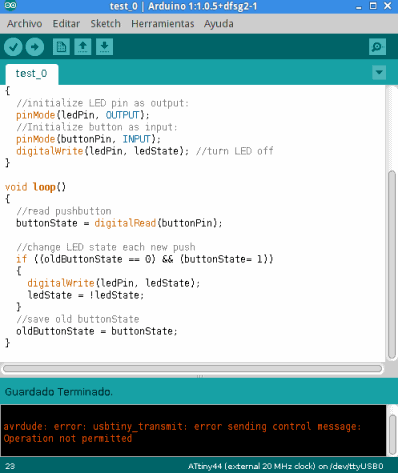
Task: Click the editor horizontal scrollbar
Action: 192,369
